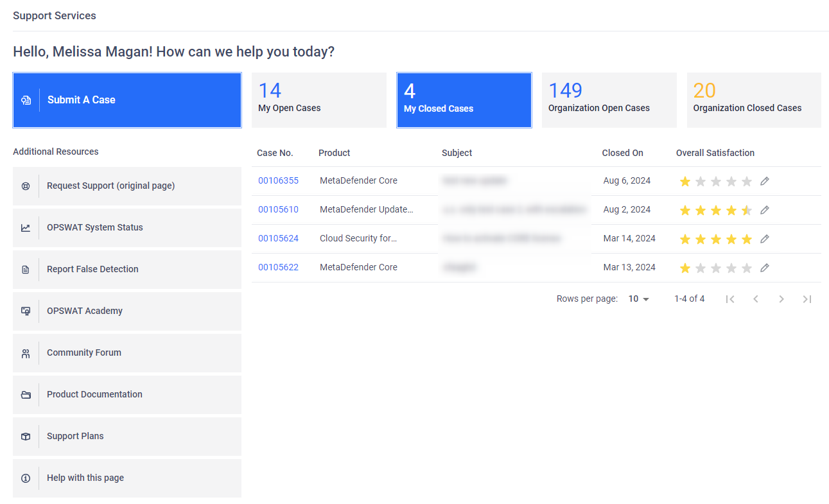Open Help with this page
This screenshot has height=504, width=829.
click(x=127, y=478)
